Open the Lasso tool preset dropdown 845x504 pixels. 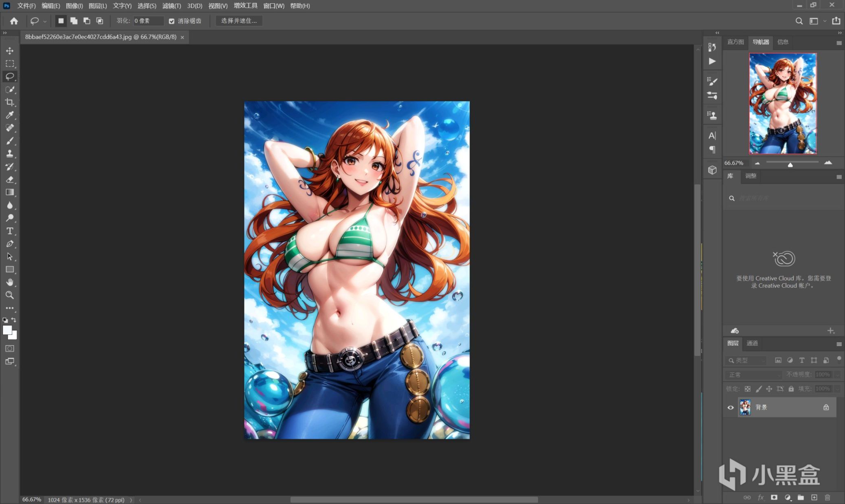click(45, 21)
